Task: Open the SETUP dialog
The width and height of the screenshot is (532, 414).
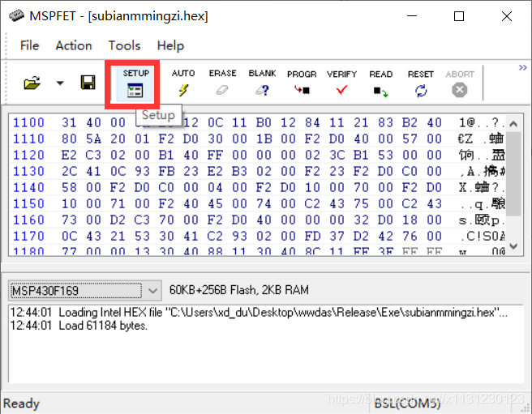Action: pyautogui.click(x=135, y=83)
